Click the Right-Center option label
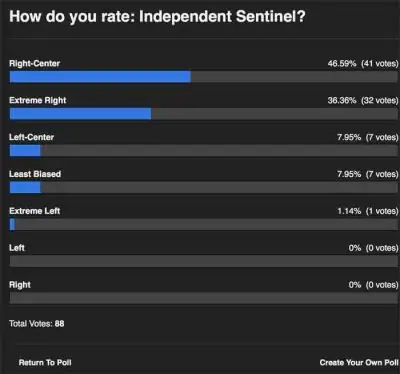 35,63
